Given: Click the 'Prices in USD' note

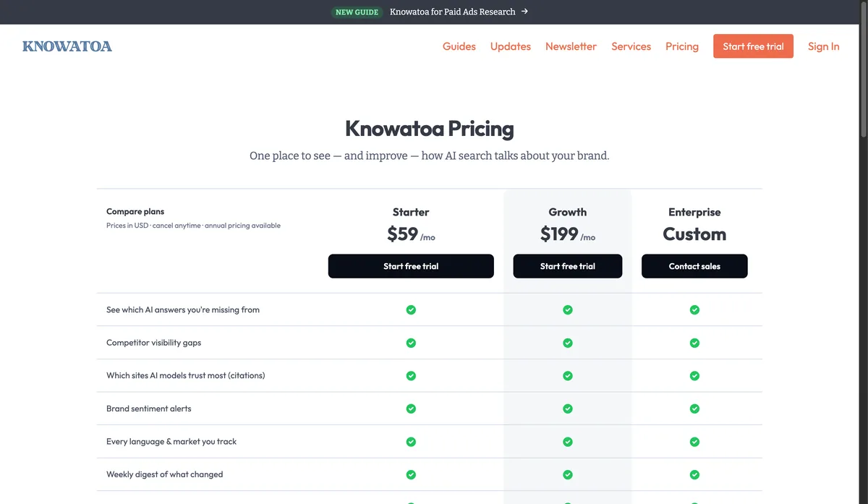Looking at the screenshot, I should (x=193, y=226).
